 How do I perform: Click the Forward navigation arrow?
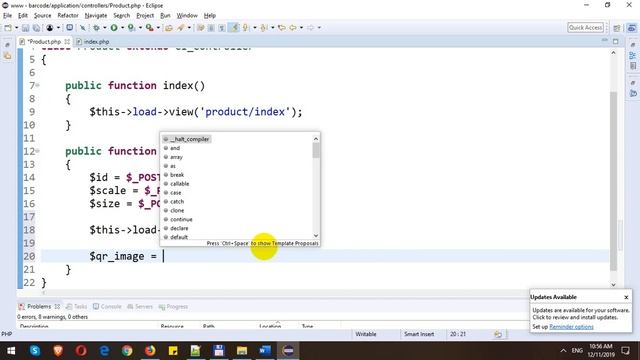311,28
